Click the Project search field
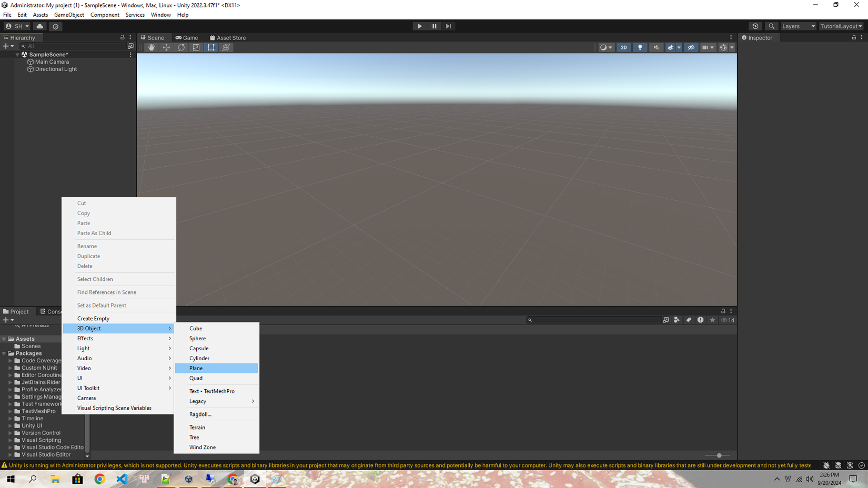This screenshot has height=488, width=868. pyautogui.click(x=594, y=320)
